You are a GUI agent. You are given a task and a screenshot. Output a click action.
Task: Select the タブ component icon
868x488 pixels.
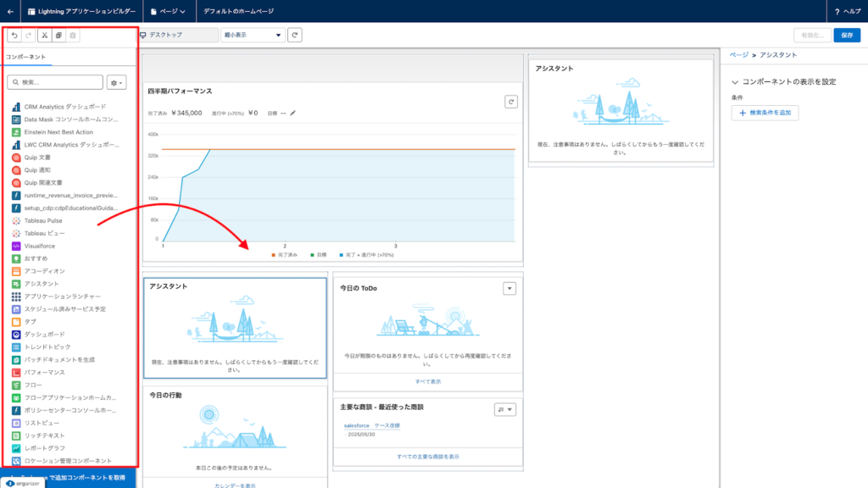click(x=16, y=321)
